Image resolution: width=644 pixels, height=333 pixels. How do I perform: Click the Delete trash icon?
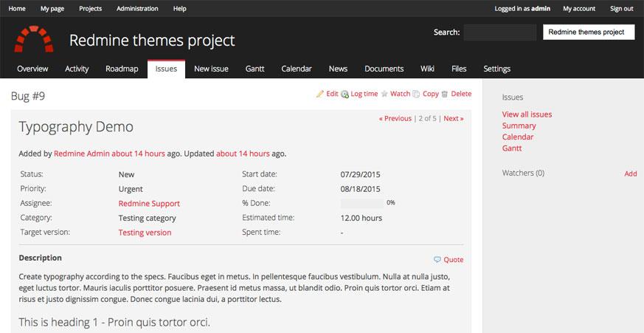[x=444, y=95]
